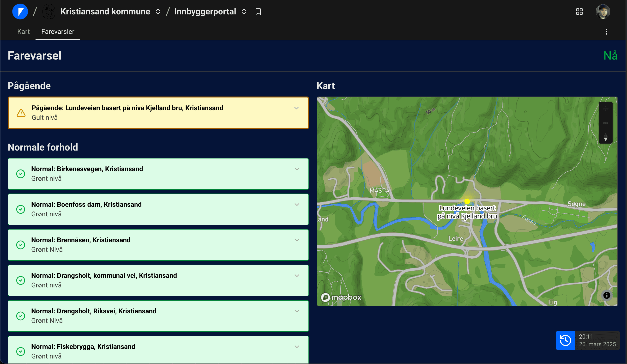Click the green Nå link
This screenshot has width=627, height=364.
click(x=611, y=55)
